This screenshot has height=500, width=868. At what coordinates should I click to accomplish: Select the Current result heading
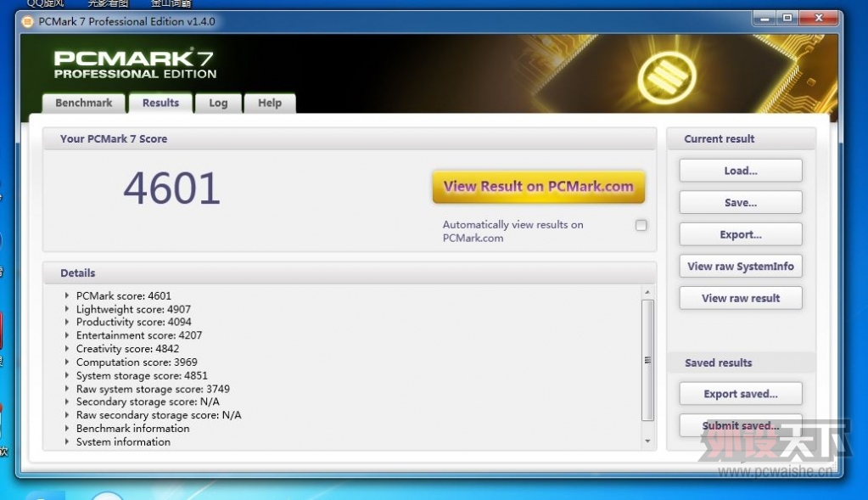[x=719, y=139]
